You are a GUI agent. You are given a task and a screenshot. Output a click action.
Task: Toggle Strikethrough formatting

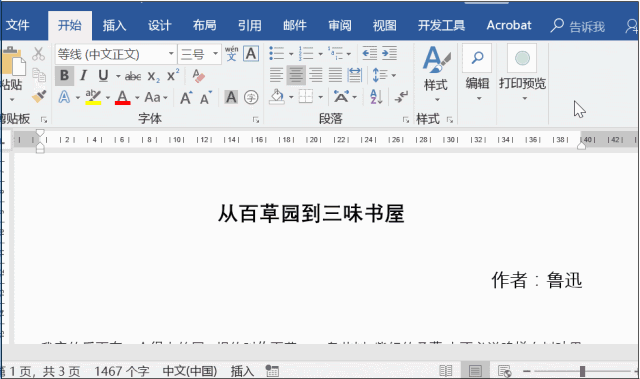(133, 76)
